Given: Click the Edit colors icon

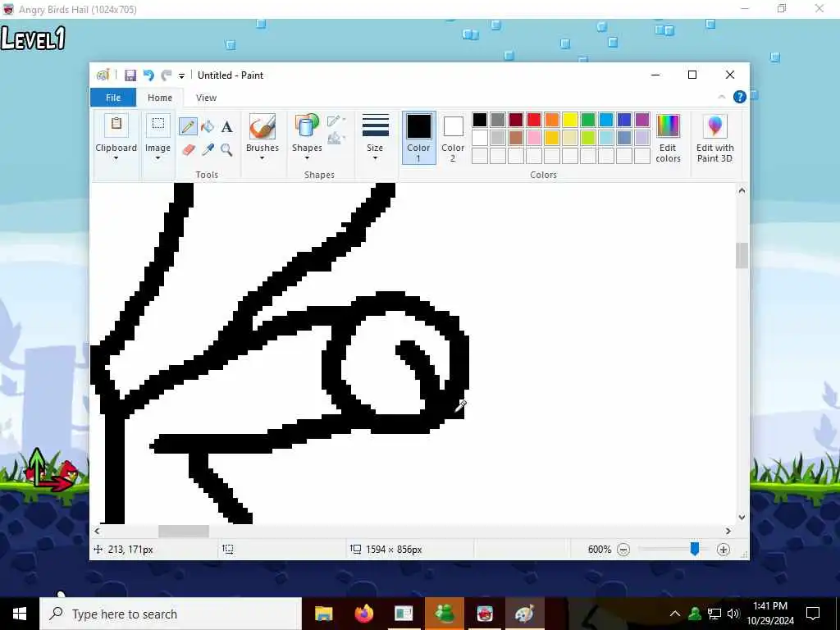Looking at the screenshot, I should point(668,126).
